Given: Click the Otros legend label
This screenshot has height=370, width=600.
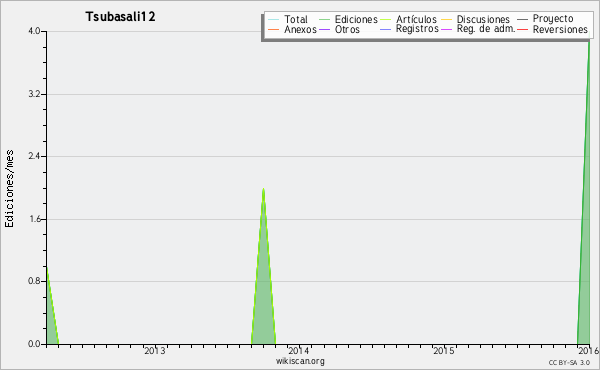Looking at the screenshot, I should tap(347, 29).
